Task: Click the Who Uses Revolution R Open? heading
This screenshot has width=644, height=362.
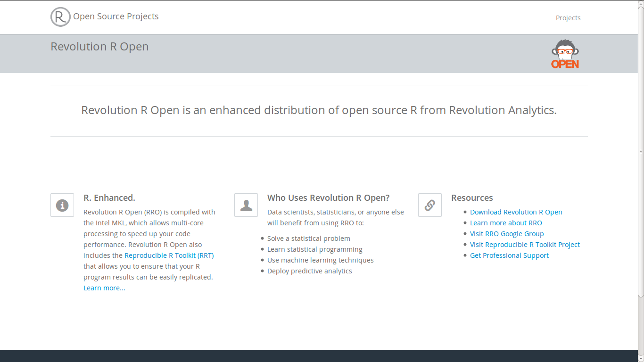Action: 328,198
